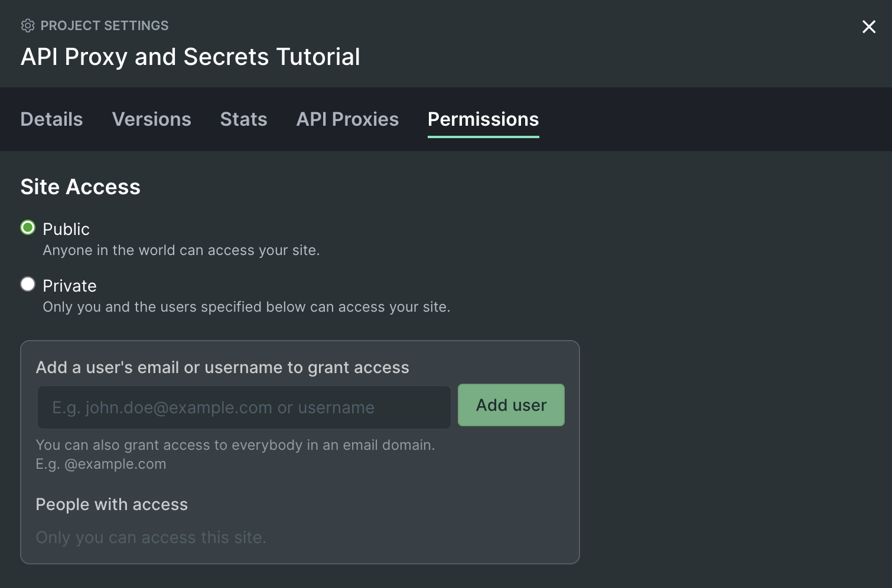Select the Public radio button
The height and width of the screenshot is (588, 892).
tap(28, 228)
